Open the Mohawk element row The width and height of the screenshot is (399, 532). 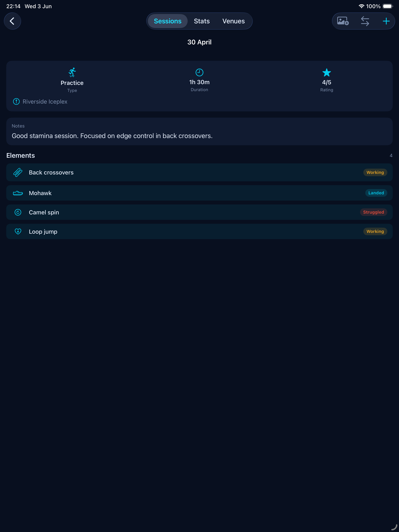(x=199, y=193)
